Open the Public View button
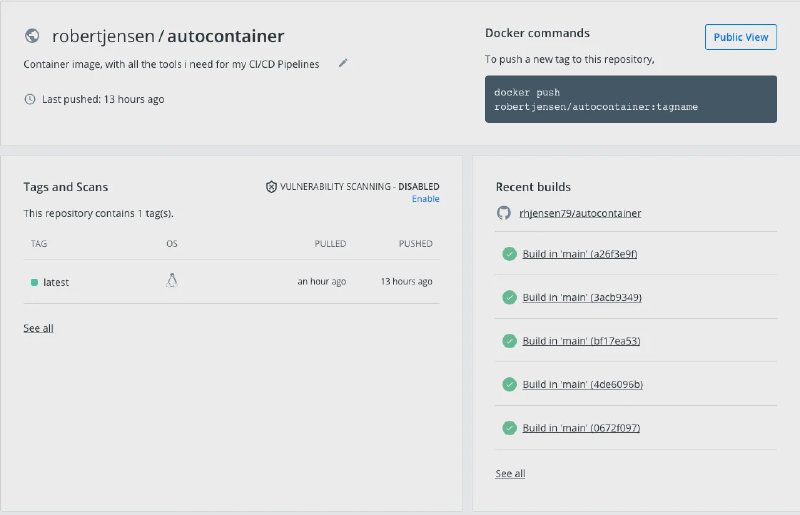 [x=741, y=37]
